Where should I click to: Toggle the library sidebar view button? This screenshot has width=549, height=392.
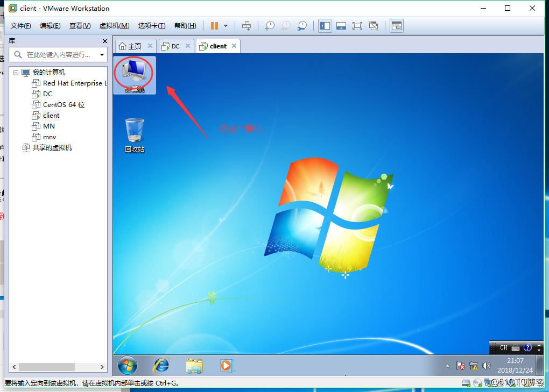click(325, 26)
